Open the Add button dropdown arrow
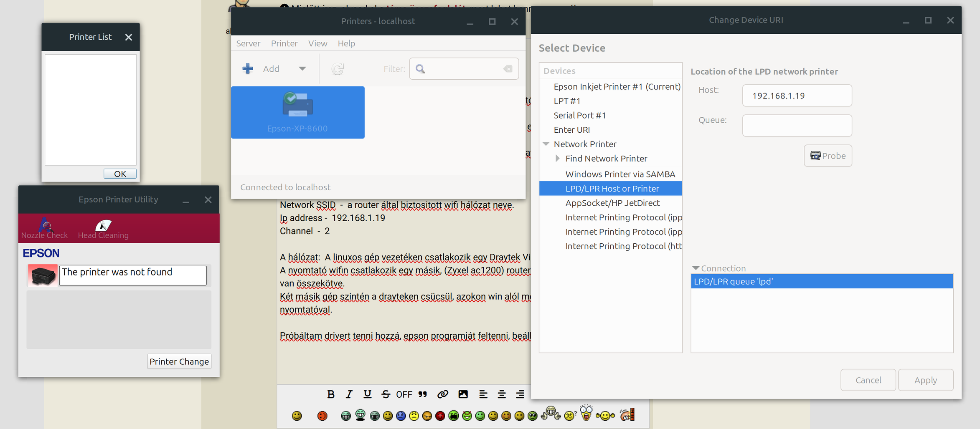The height and width of the screenshot is (429, 980). click(302, 69)
